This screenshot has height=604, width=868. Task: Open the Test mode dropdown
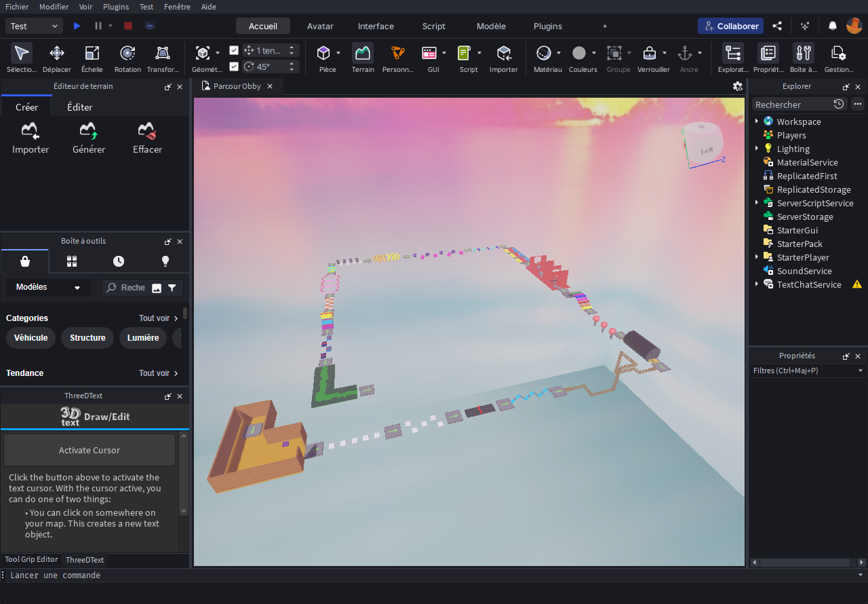[x=35, y=26]
